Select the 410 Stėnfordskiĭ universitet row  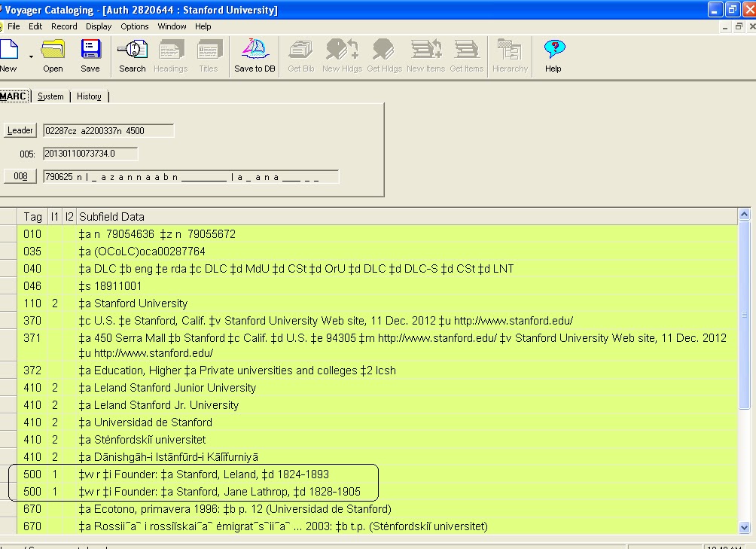(407, 440)
